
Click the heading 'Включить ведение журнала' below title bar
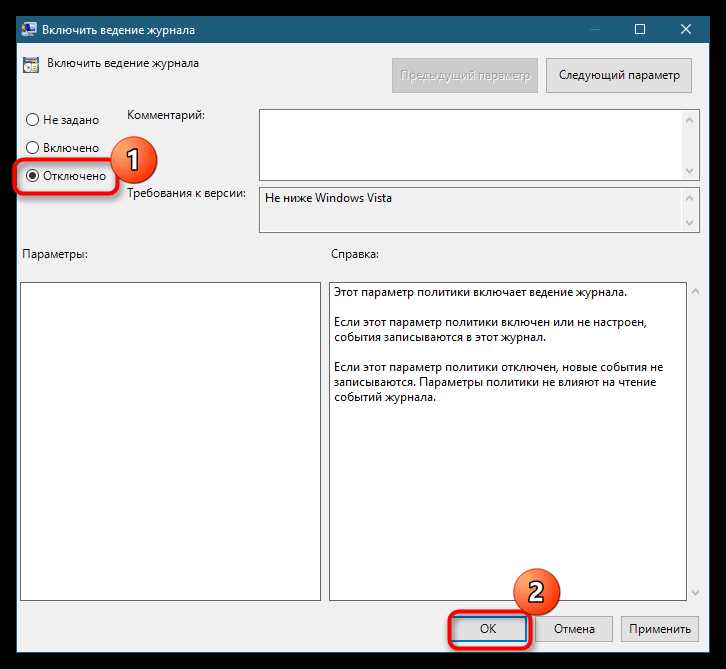pos(123,63)
